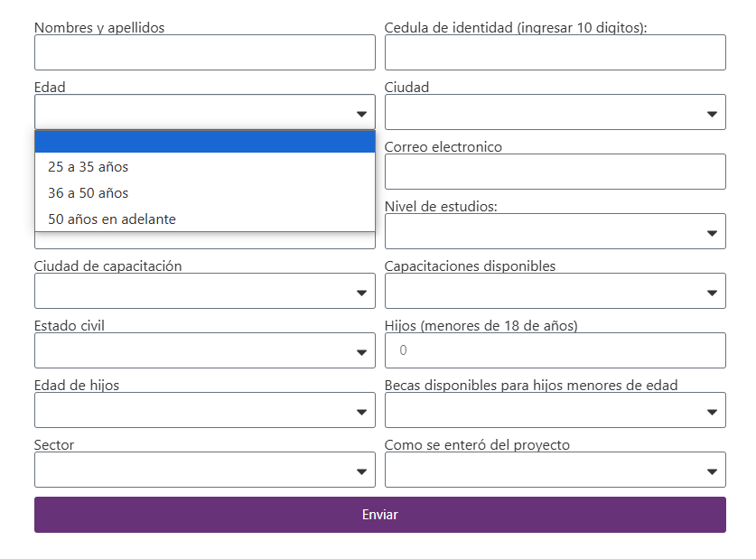Collapse the open Edad dropdown via its arrow
This screenshot has width=756, height=559.
pos(361,114)
